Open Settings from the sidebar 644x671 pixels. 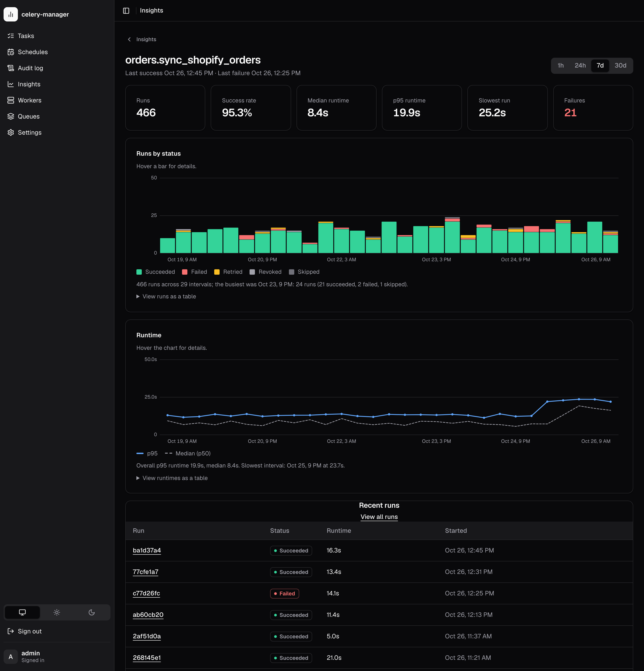57,132
